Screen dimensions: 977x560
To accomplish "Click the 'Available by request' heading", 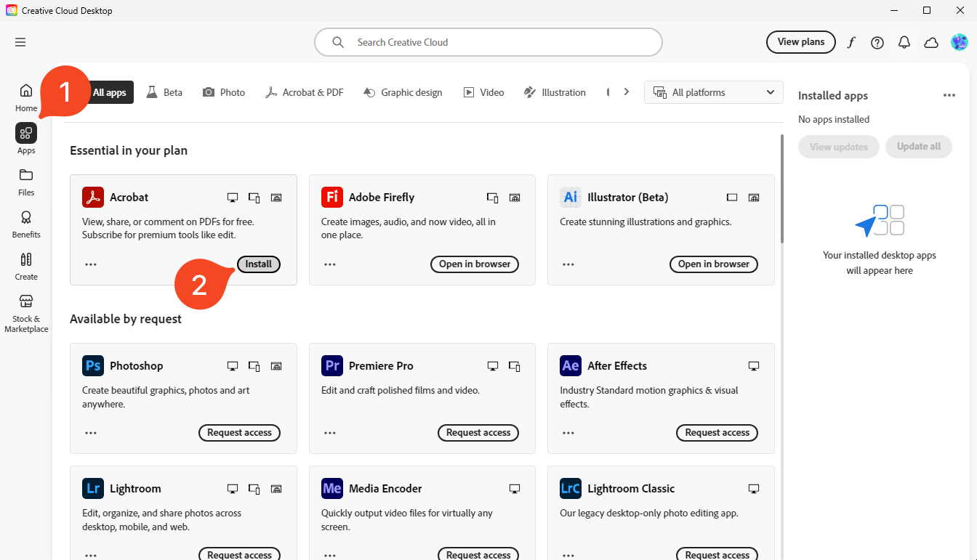I will (x=126, y=319).
